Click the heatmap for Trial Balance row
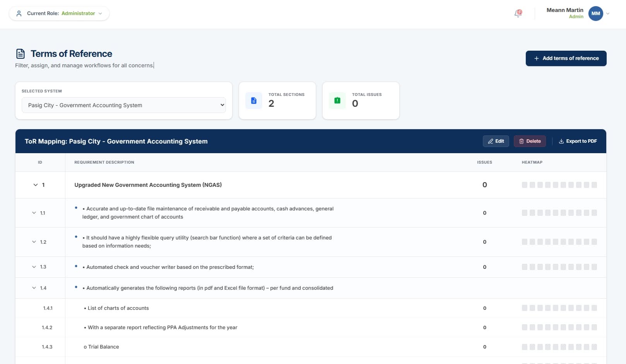 (x=559, y=347)
